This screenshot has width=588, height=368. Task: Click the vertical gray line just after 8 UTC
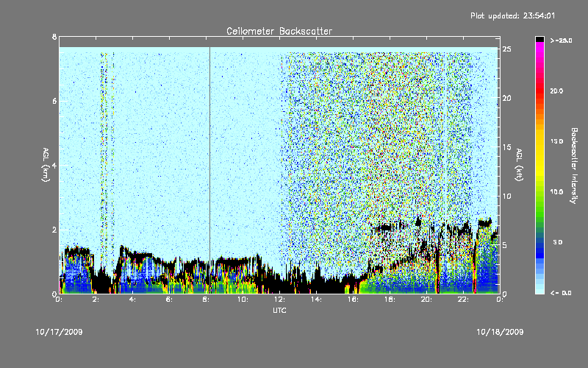point(209,169)
